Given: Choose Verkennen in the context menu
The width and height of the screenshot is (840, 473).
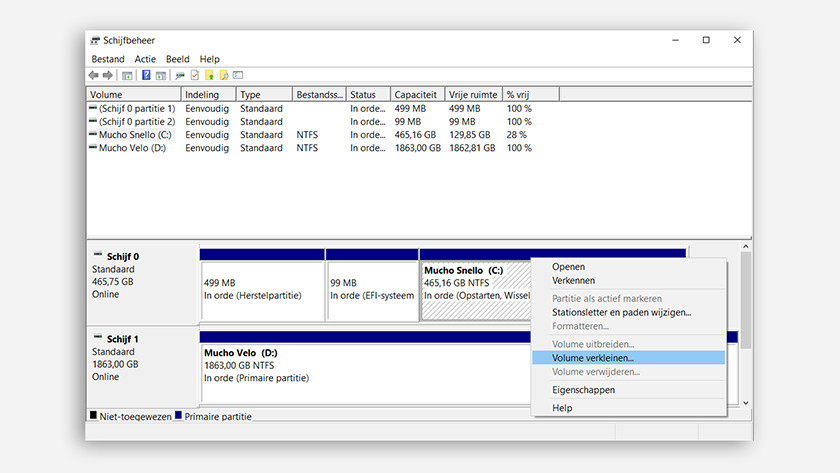Looking at the screenshot, I should 628,281.
